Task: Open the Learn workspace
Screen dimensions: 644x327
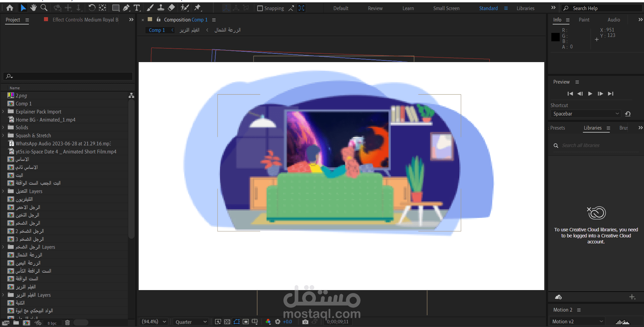Action: click(x=408, y=8)
